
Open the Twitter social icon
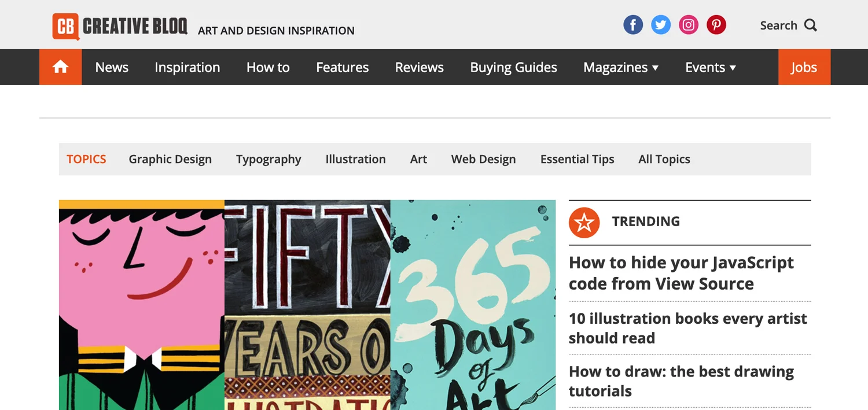pos(661,25)
